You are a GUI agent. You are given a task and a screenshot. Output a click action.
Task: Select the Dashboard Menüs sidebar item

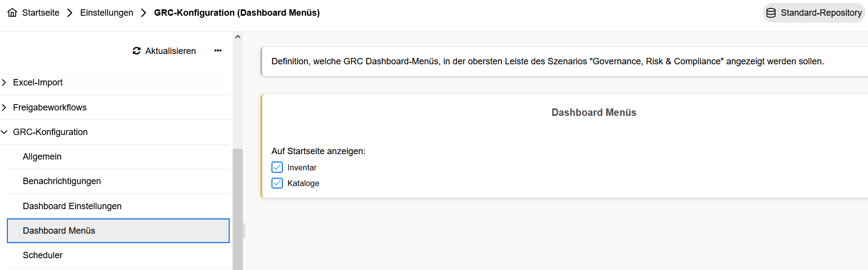coord(59,231)
